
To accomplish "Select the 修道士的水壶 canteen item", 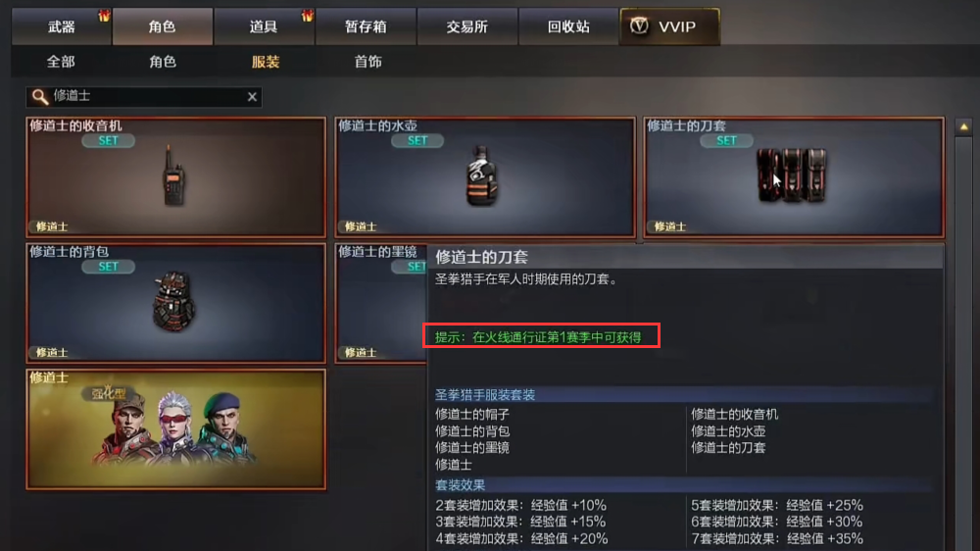I will (485, 177).
